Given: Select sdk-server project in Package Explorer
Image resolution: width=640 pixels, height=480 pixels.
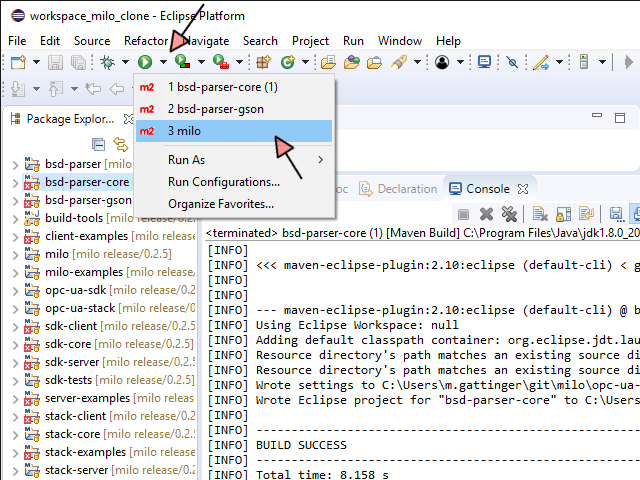Looking at the screenshot, I should coord(72,362).
